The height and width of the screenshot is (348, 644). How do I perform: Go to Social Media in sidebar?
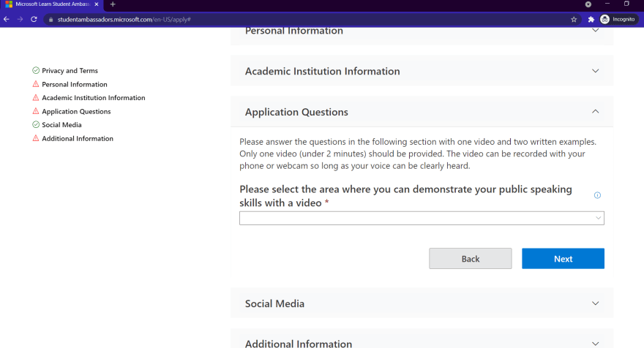click(61, 125)
